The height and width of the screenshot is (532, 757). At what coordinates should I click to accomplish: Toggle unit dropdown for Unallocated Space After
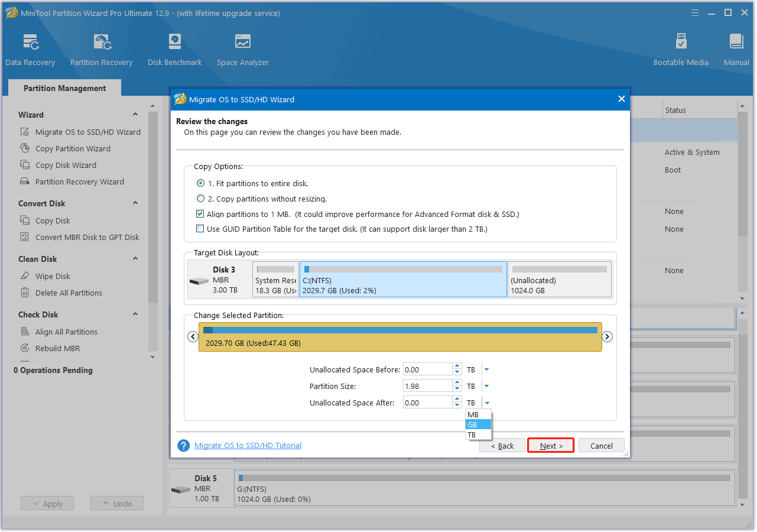pos(487,403)
